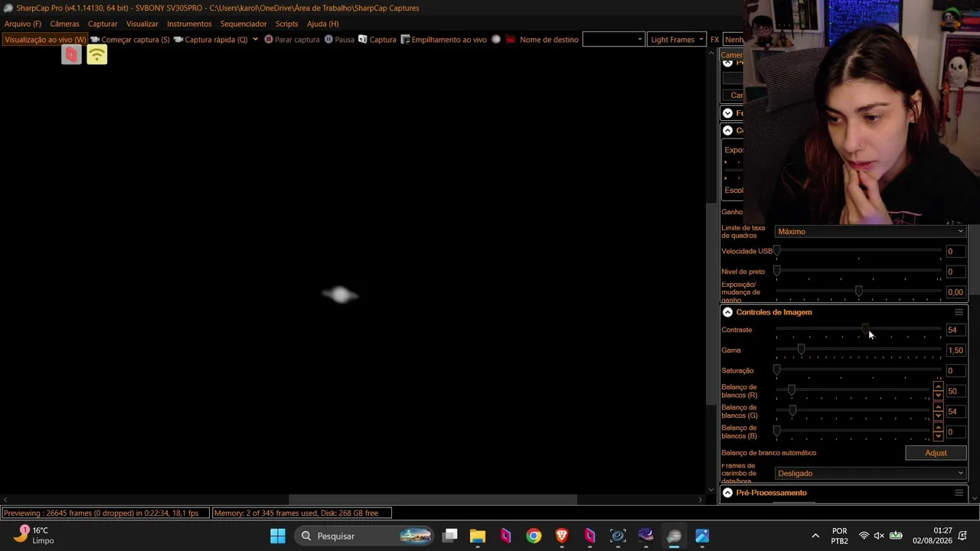Open the Scripts menu
Screen dimensions: 980x551
[286, 24]
